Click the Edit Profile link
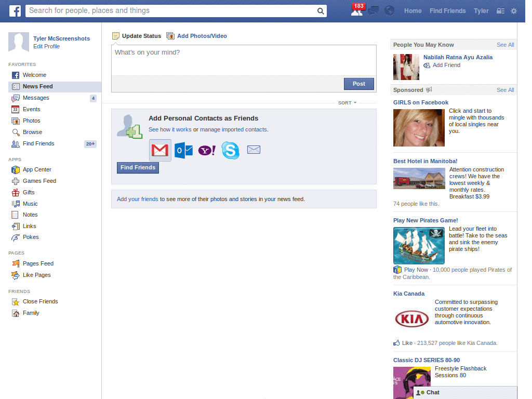 46,46
